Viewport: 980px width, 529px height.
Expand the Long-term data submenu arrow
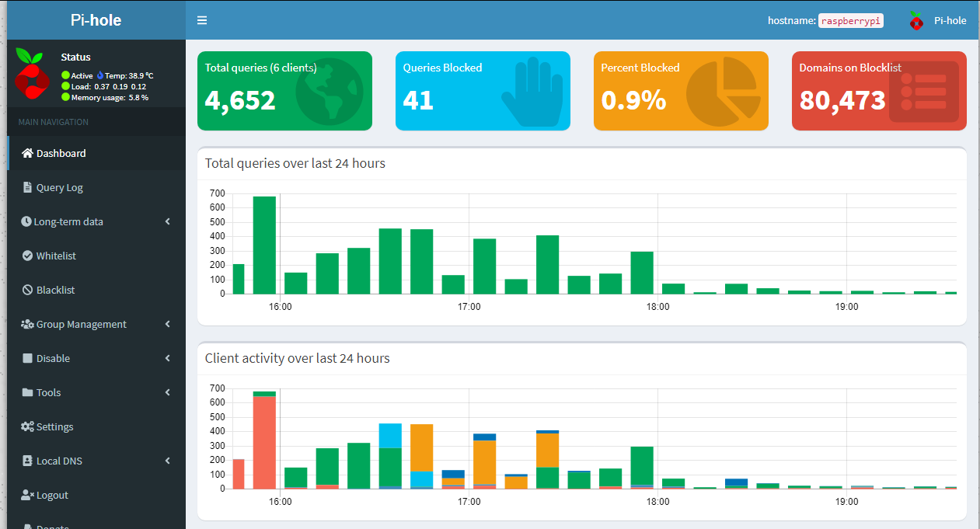[x=168, y=221]
